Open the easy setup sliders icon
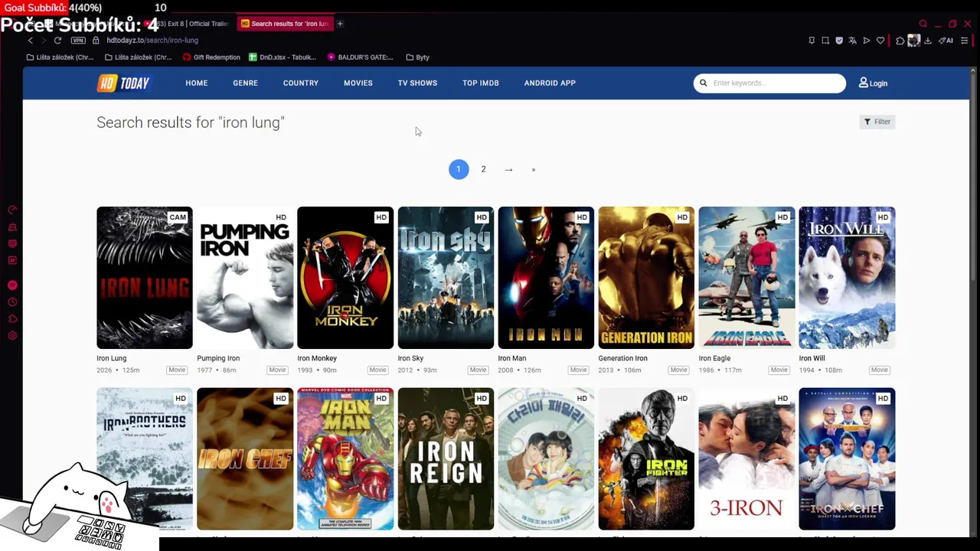 pyautogui.click(x=965, y=41)
